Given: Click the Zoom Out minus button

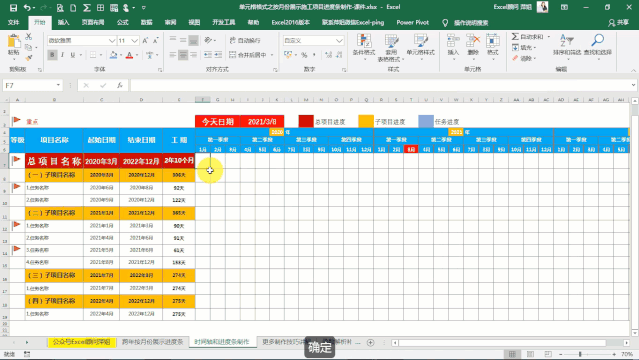Looking at the screenshot, I should coord(561,354).
